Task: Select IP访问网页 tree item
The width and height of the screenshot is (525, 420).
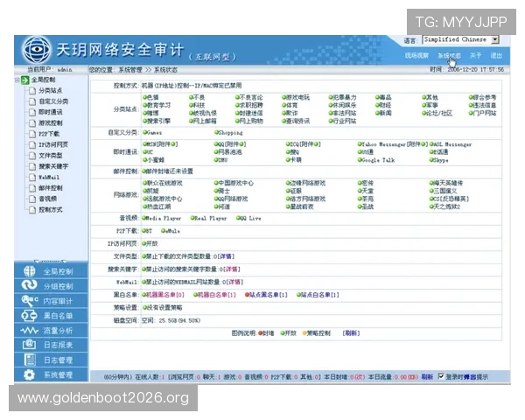Action: 53,144
